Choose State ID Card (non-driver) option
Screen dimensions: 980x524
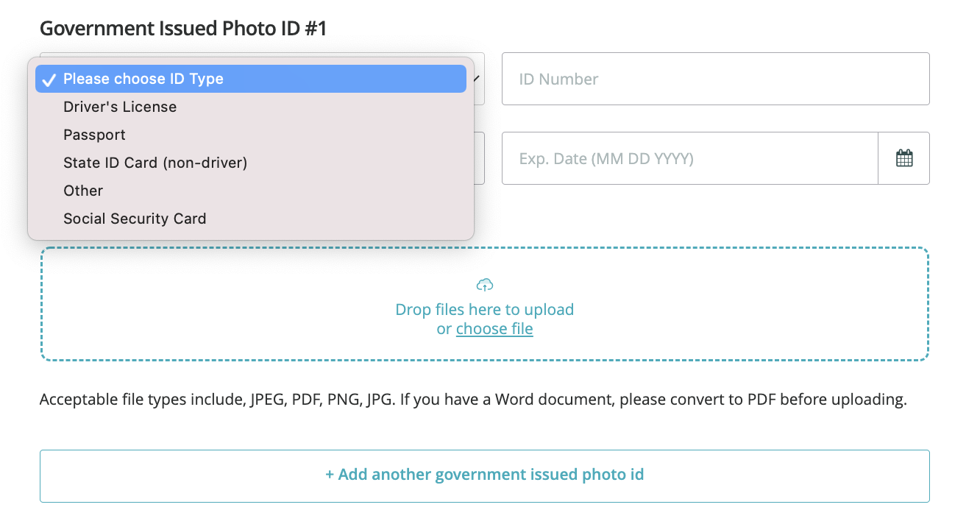click(155, 163)
